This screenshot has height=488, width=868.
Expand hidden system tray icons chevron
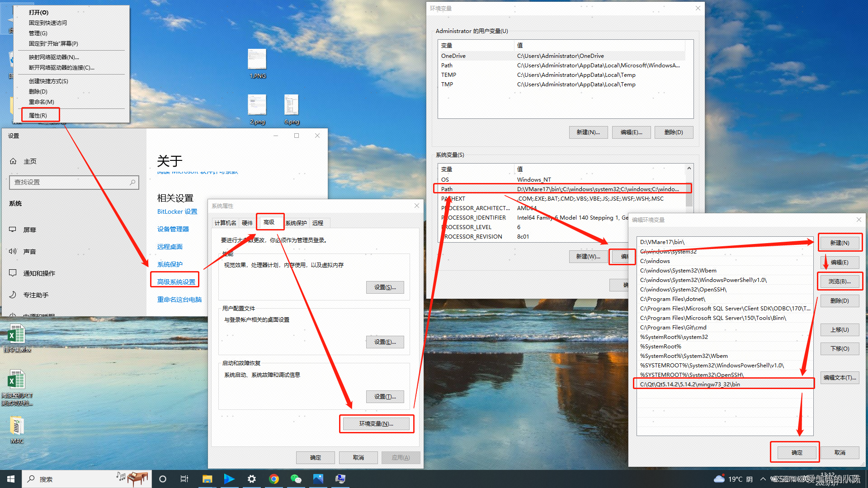763,479
